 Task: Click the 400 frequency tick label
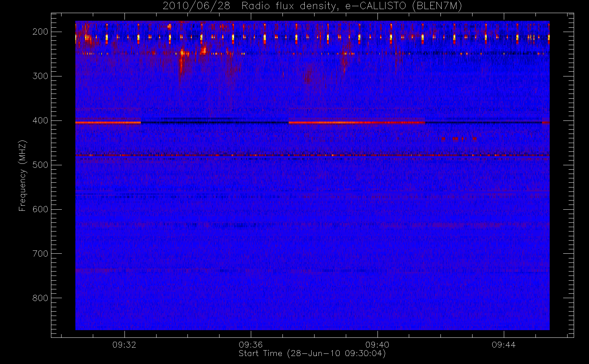[40, 120]
